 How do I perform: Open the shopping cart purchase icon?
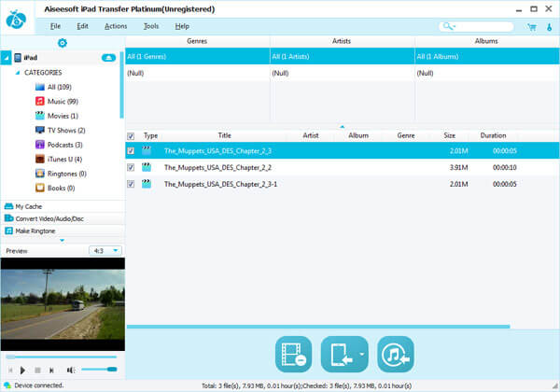532,27
